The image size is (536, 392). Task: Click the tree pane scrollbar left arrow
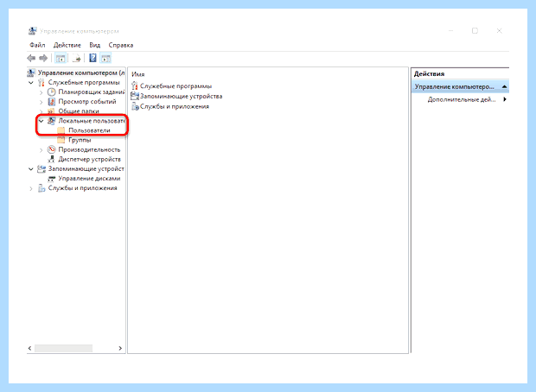pos(29,348)
